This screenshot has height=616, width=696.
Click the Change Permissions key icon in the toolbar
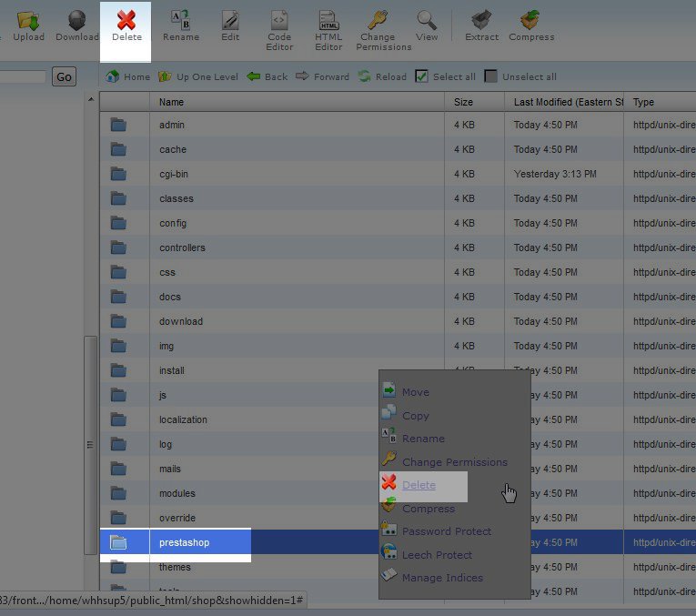coord(377,20)
